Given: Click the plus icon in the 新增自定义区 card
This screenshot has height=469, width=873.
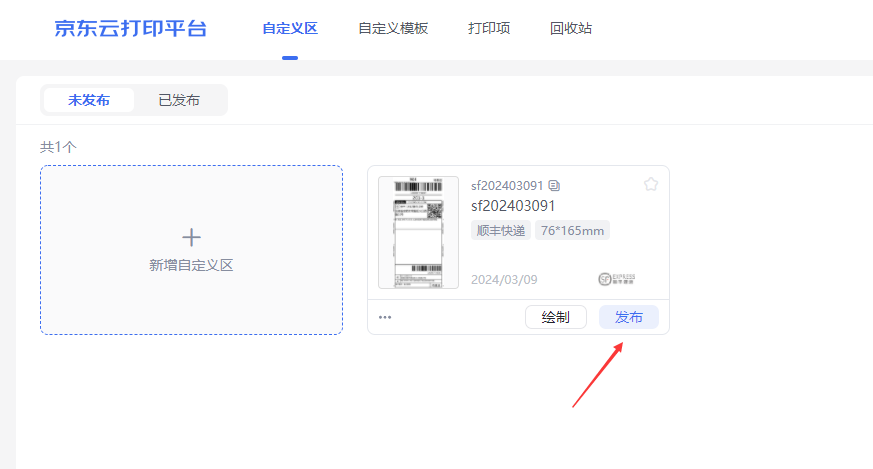Looking at the screenshot, I should [x=191, y=237].
